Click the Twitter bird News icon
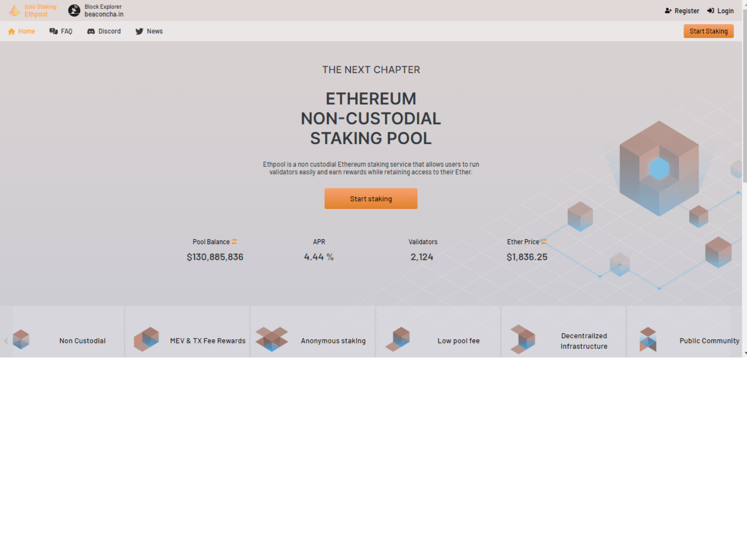 point(139,31)
